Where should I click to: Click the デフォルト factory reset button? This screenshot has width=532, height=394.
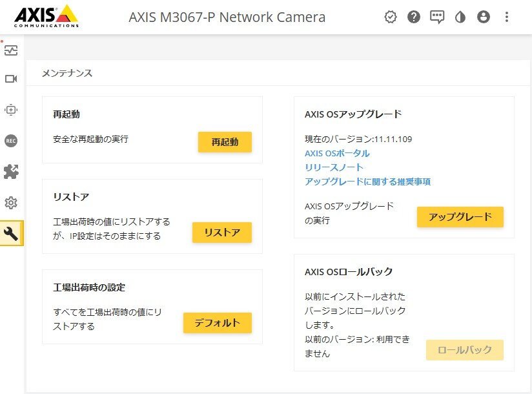click(218, 323)
